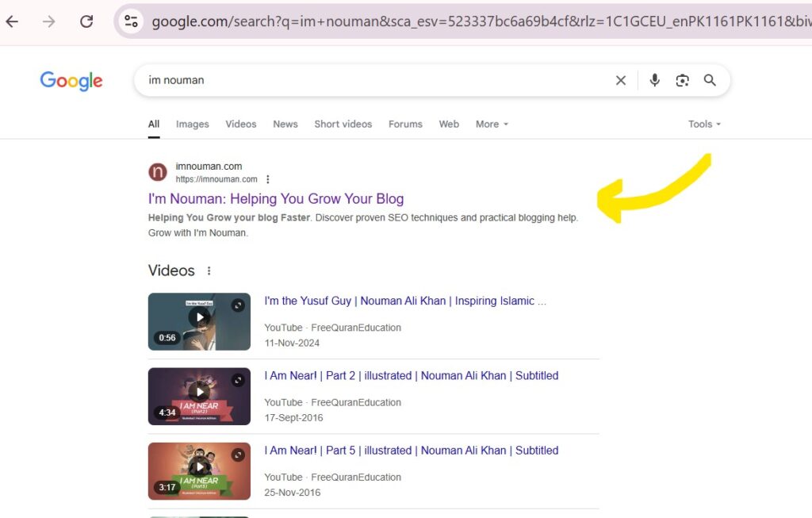
Task: Open the Forums tab
Action: click(x=405, y=125)
